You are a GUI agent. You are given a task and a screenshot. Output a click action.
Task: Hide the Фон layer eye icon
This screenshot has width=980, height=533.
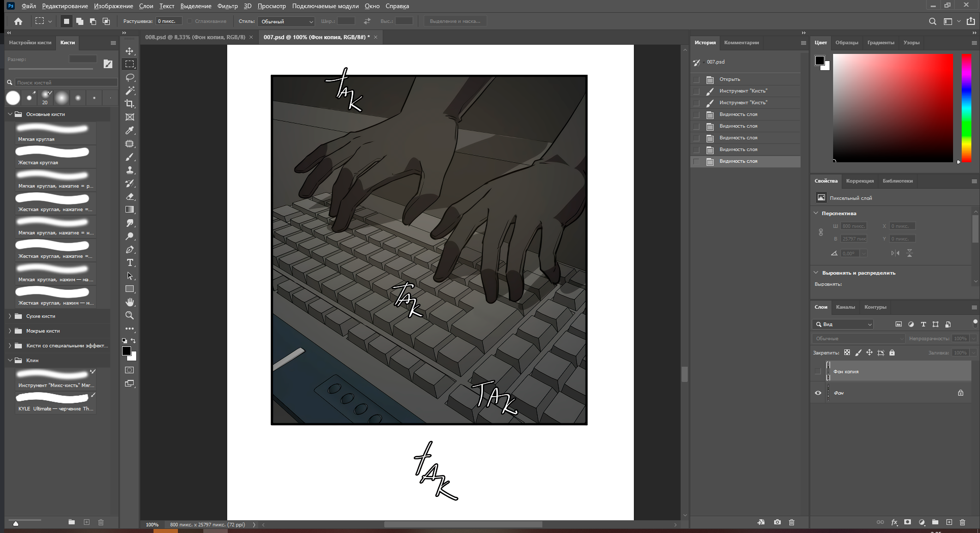[x=818, y=393]
